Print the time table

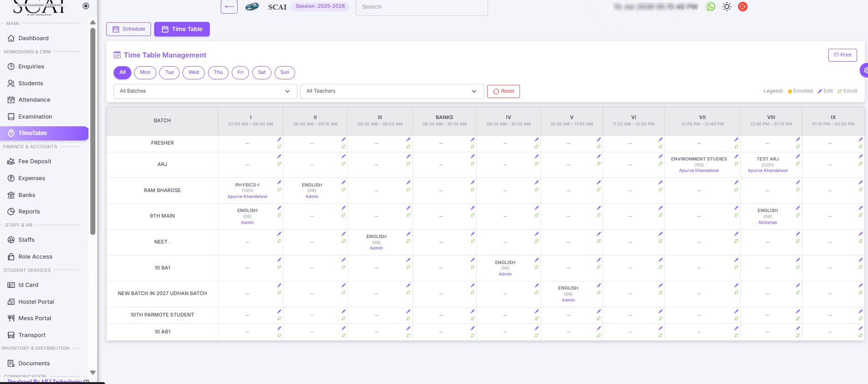(x=842, y=55)
